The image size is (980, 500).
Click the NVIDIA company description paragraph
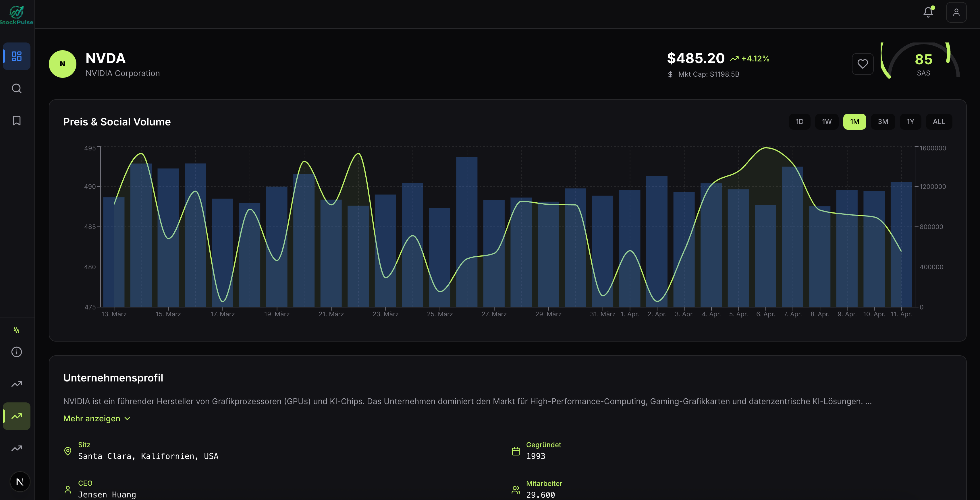click(467, 402)
